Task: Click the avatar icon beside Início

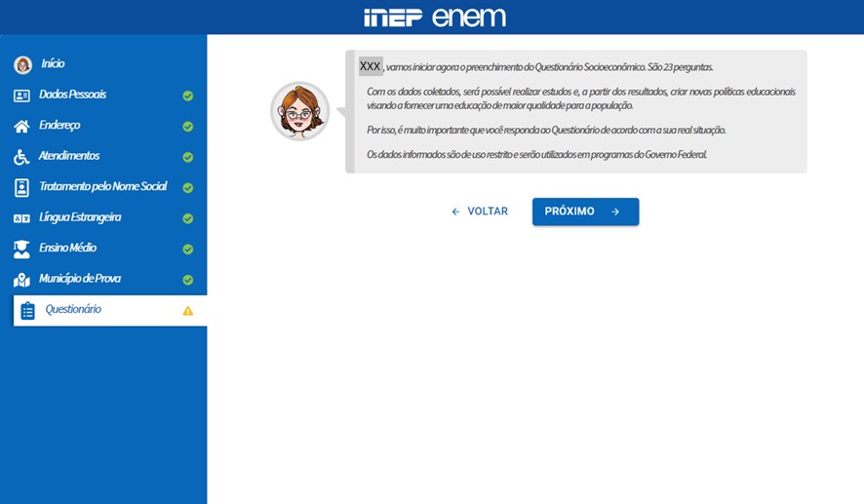Action: pos(22,65)
